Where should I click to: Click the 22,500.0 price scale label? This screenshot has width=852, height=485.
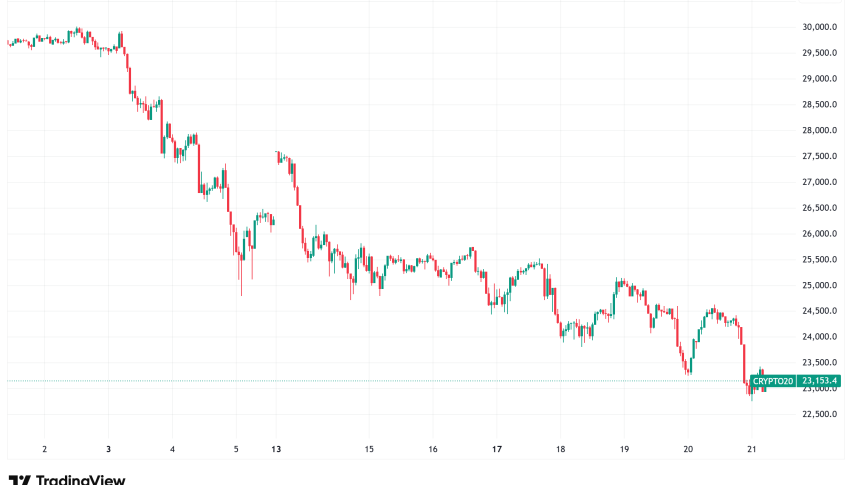point(819,415)
